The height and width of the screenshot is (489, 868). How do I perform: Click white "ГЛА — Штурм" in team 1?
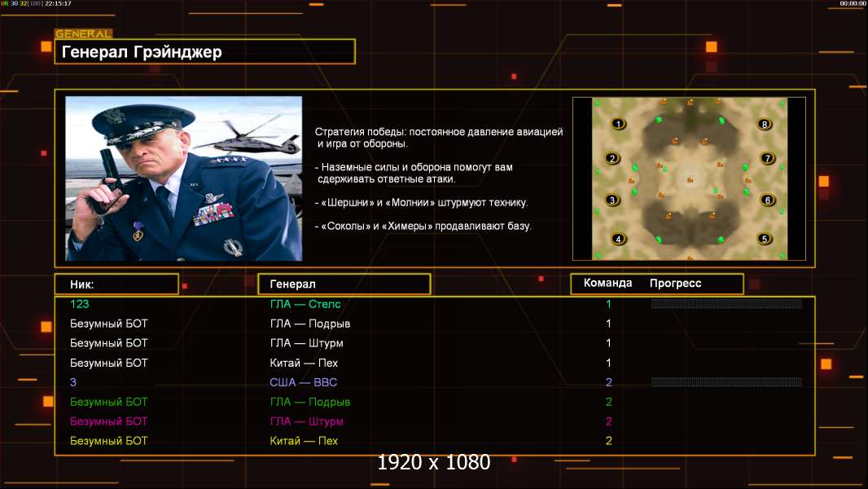(x=307, y=343)
